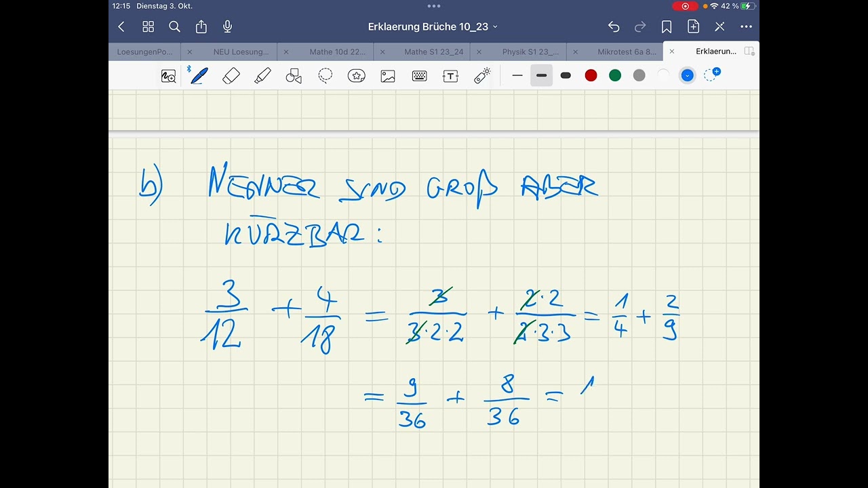Choose the thickest stroke width
868x488 pixels.
(x=566, y=76)
